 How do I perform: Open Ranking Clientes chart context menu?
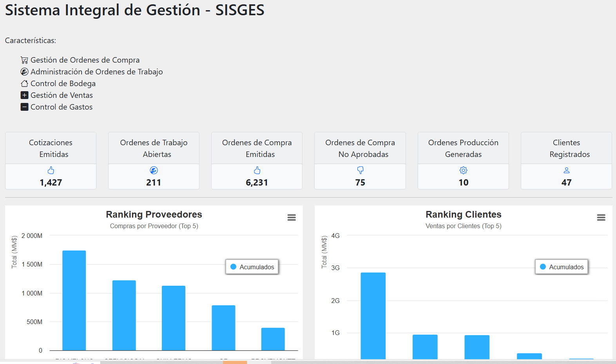click(601, 218)
